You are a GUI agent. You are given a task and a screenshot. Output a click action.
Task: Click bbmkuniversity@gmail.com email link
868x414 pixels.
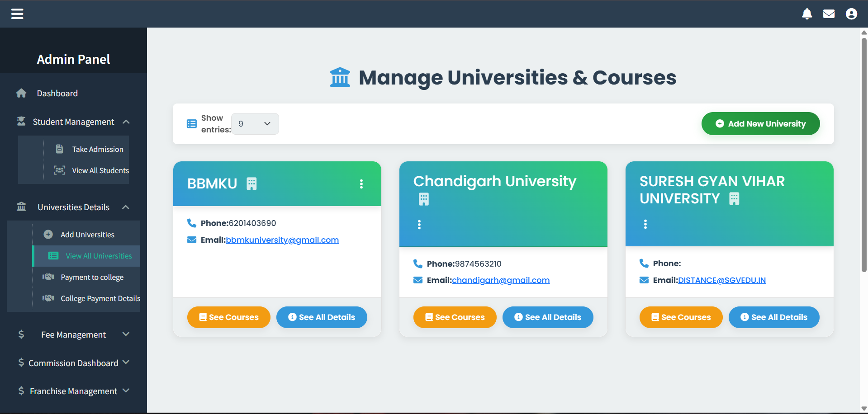click(x=282, y=240)
